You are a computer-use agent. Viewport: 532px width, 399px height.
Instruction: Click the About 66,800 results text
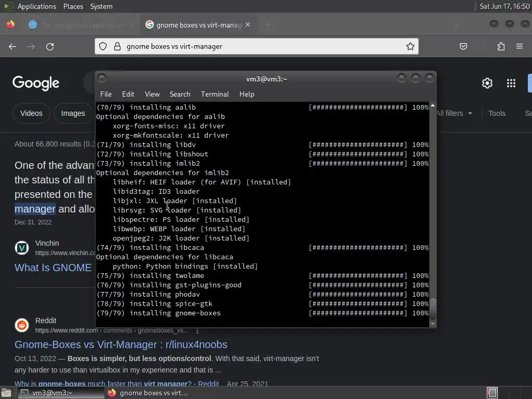[55, 144]
